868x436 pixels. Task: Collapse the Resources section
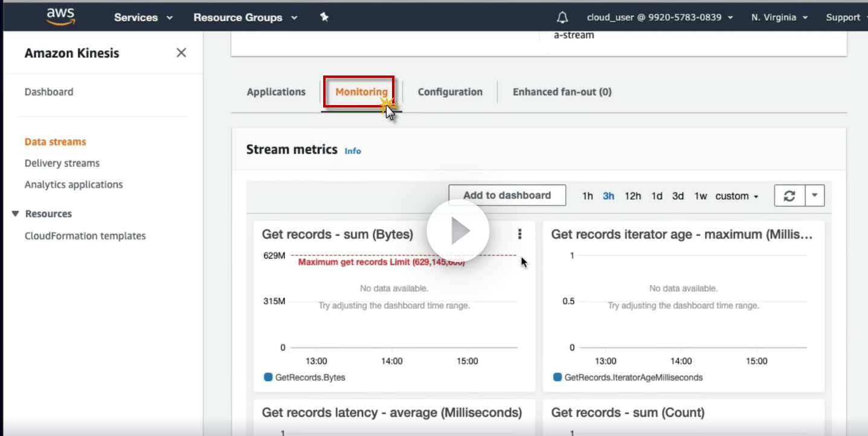pos(15,214)
